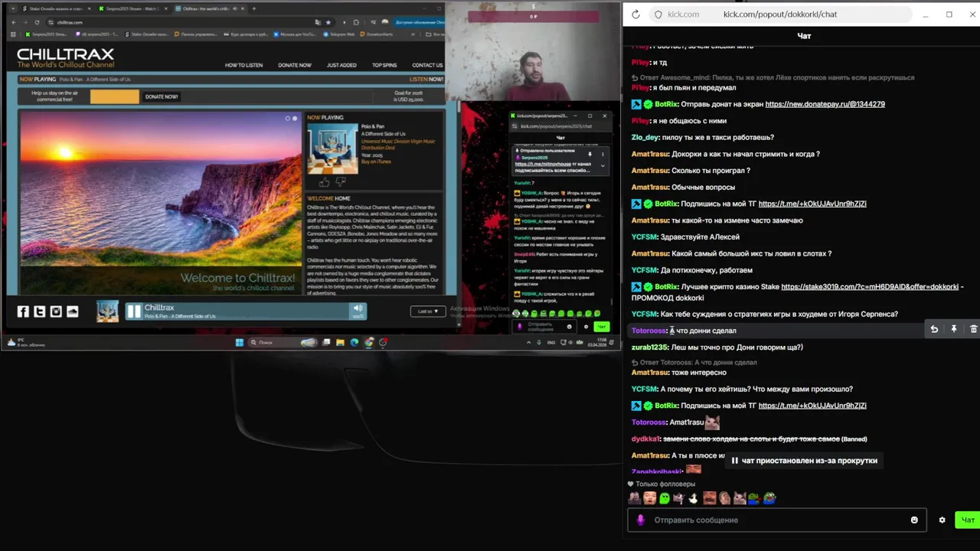980x551 pixels.
Task: Insert the last Pepe frog emote
Action: click(x=769, y=498)
